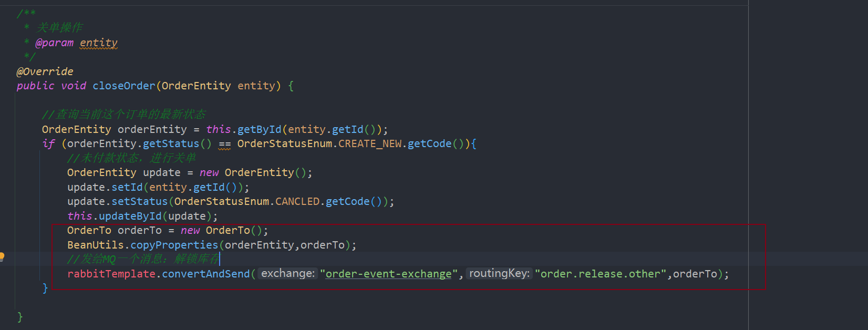868x330 pixels.
Task: Click the getStatus method call
Action: click(x=171, y=143)
